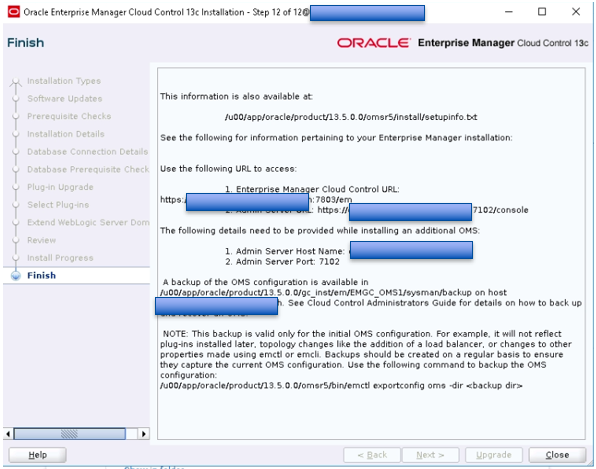Click the '7102/console' admin URL text
596x469 pixels.
(x=500, y=210)
